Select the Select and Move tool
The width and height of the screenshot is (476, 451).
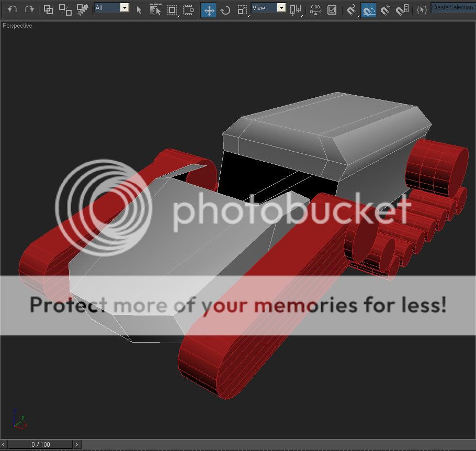209,10
